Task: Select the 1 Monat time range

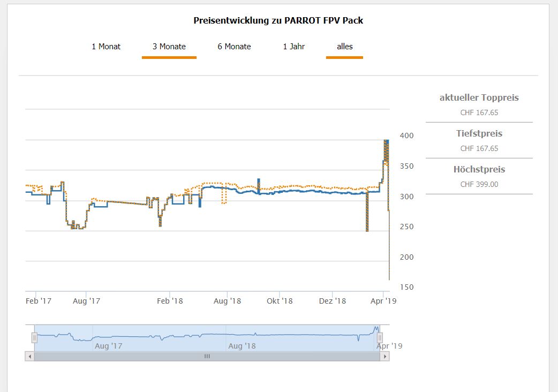Action: [x=106, y=47]
